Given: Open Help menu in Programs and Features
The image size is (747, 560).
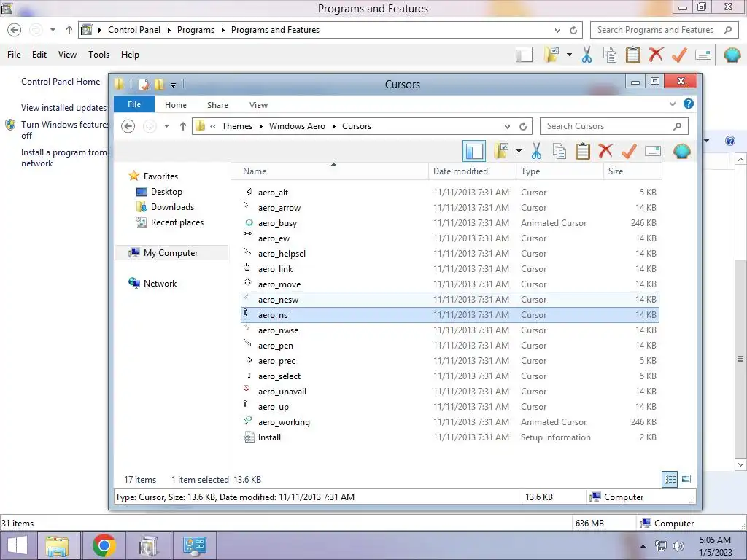Looking at the screenshot, I should click(x=130, y=54).
